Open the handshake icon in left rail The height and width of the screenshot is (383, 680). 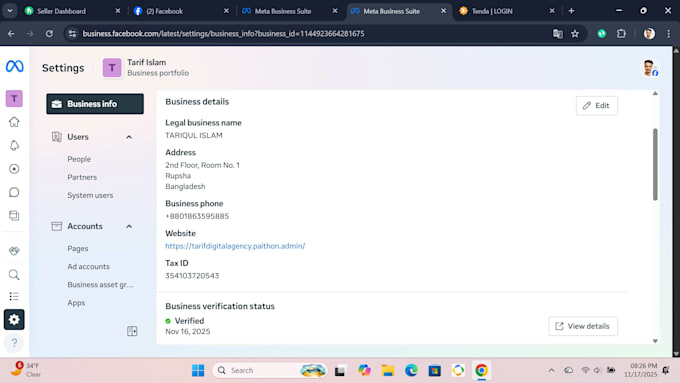point(14,251)
